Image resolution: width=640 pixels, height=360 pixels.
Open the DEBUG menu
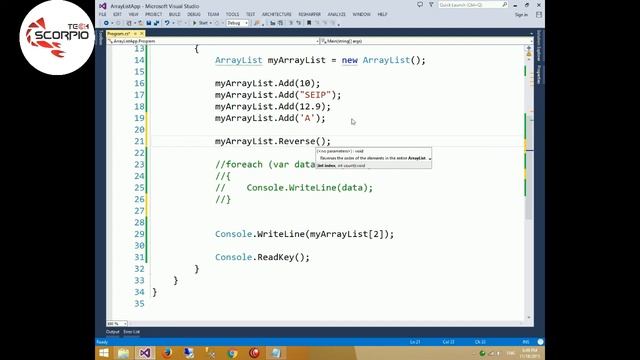[x=194, y=14]
